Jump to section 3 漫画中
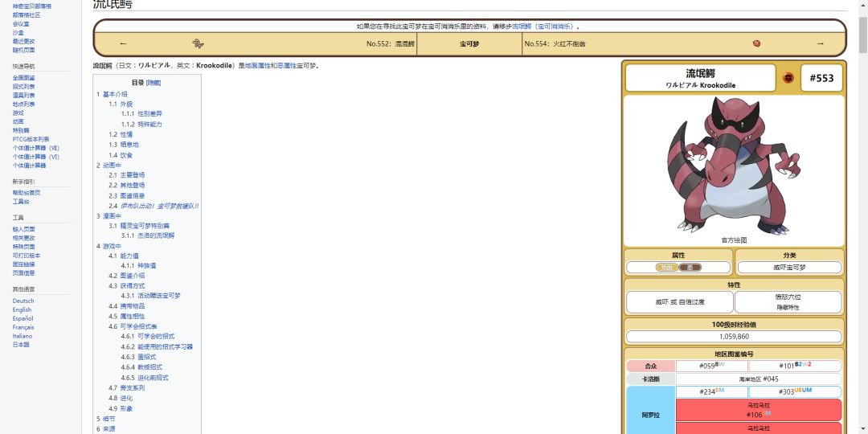This screenshot has height=434, width=868. click(x=108, y=216)
